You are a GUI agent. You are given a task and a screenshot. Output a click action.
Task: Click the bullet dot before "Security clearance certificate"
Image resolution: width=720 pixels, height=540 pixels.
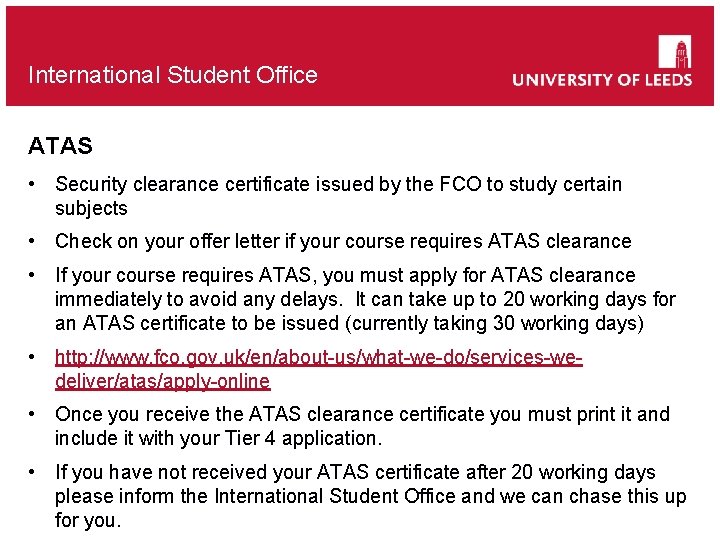click(34, 184)
